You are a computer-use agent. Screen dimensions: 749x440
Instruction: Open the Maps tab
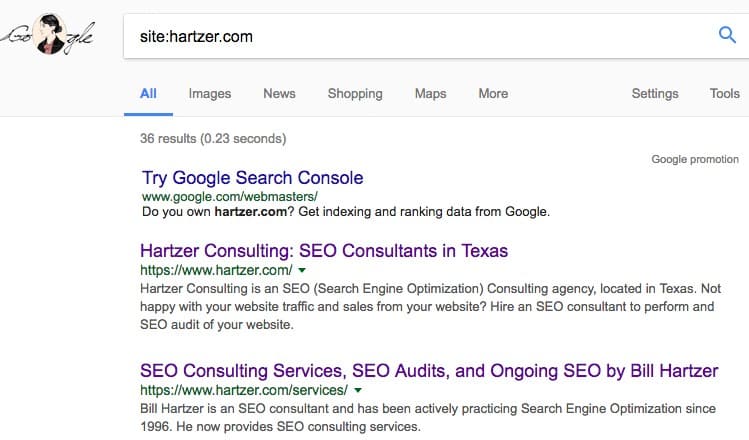tap(430, 94)
